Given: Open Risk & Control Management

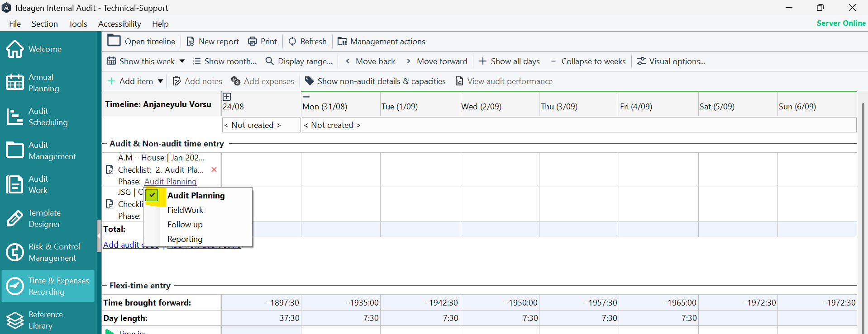Looking at the screenshot, I should [x=48, y=252].
